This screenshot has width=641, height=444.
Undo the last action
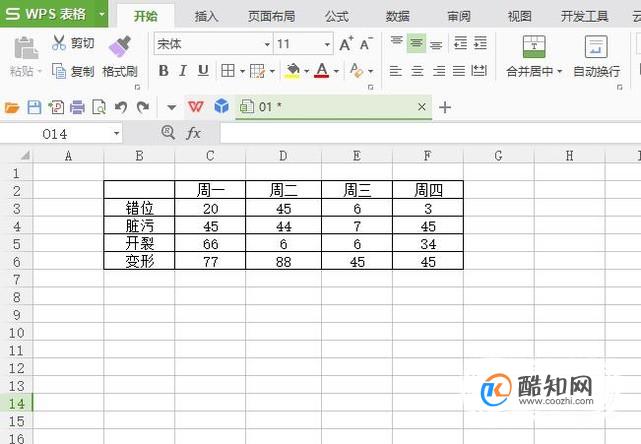[x=121, y=107]
